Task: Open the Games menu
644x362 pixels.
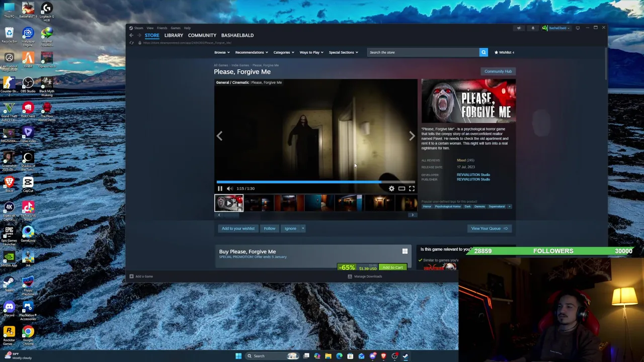Action: tap(176, 28)
